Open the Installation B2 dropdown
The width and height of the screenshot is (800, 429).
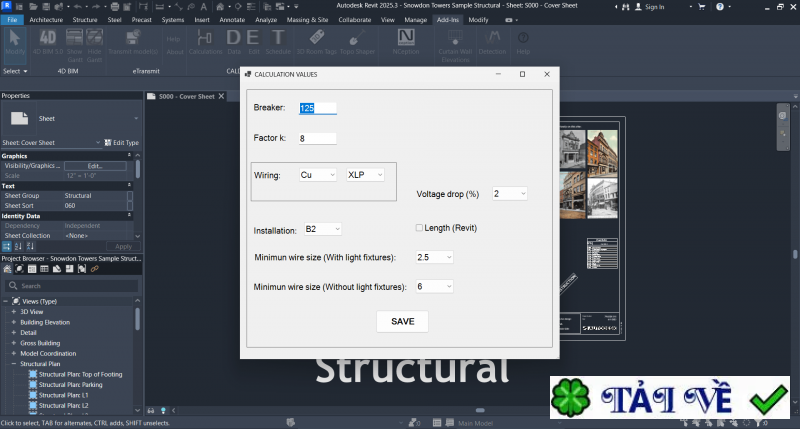click(x=322, y=230)
